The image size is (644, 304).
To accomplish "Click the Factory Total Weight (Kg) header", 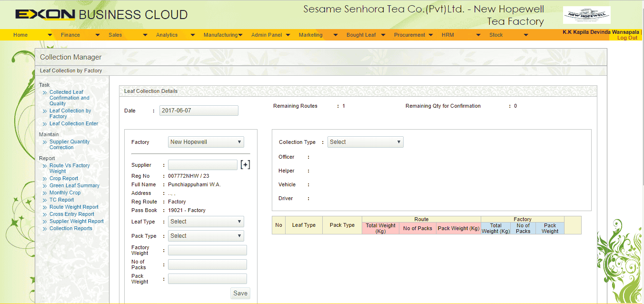I will pyautogui.click(x=495, y=228).
